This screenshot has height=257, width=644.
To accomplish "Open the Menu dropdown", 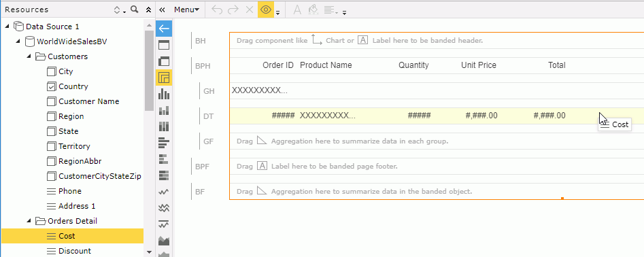I will pyautogui.click(x=186, y=10).
